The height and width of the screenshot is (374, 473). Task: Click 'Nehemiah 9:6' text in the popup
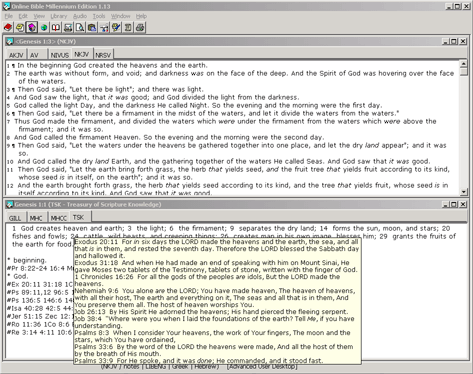click(96, 291)
